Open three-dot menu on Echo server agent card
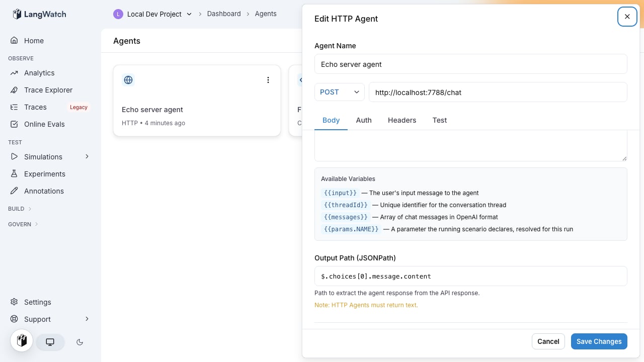 pos(268,80)
